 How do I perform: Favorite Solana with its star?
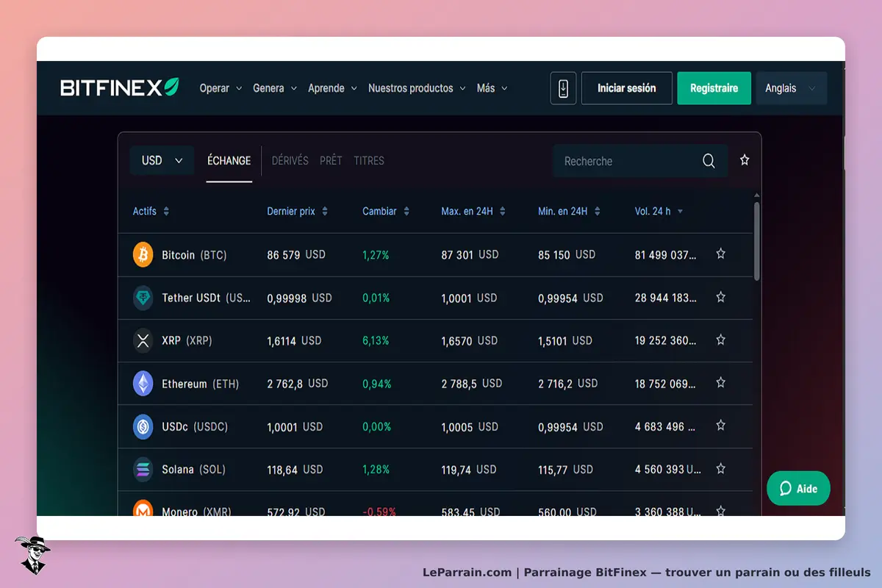pyautogui.click(x=721, y=468)
